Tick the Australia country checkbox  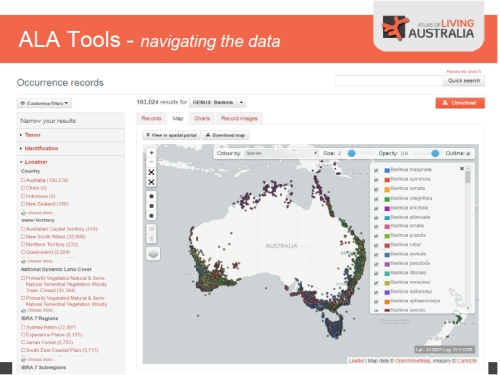[x=23, y=180]
